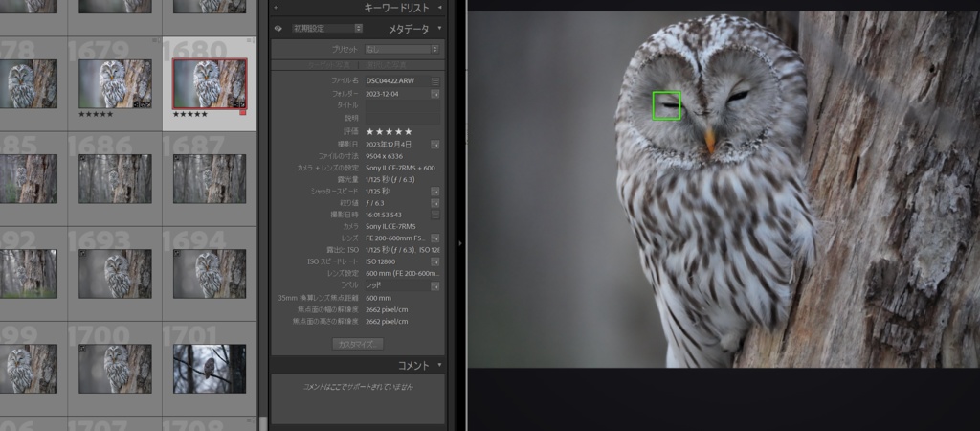The height and width of the screenshot is (431, 980).
Task: Click the arrow icon beside 絞り値 f / 6.3
Action: coord(435,203)
